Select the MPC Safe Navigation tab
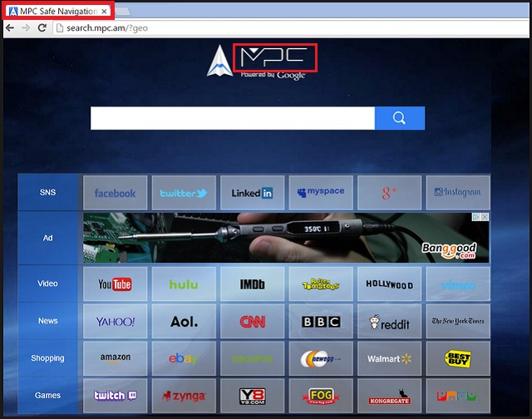 tap(57, 11)
